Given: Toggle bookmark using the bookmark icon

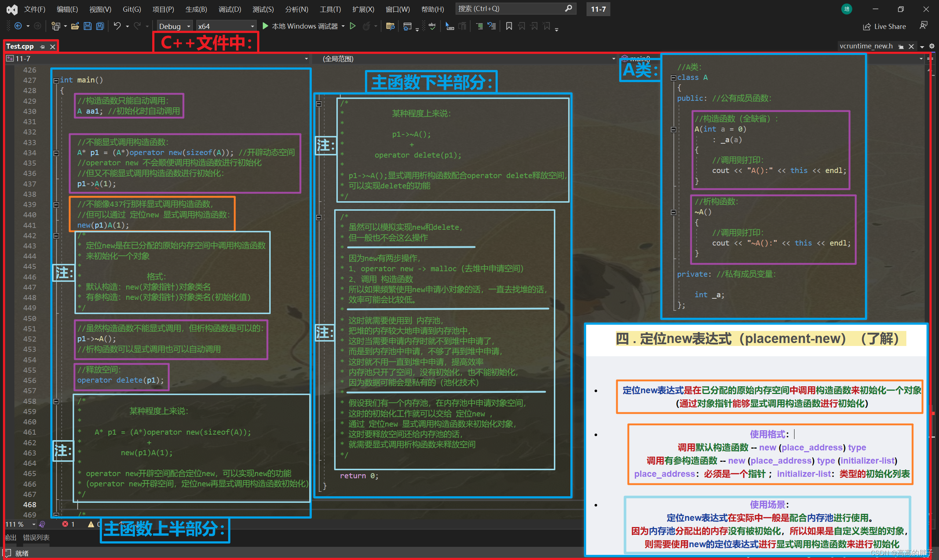Looking at the screenshot, I should (x=509, y=26).
